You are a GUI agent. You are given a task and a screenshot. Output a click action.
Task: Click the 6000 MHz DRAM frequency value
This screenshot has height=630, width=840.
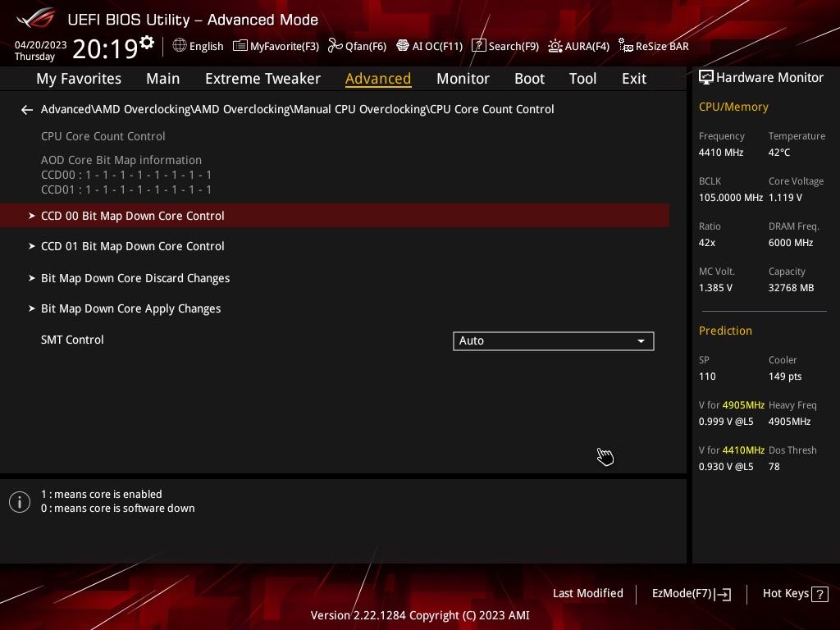(x=791, y=243)
